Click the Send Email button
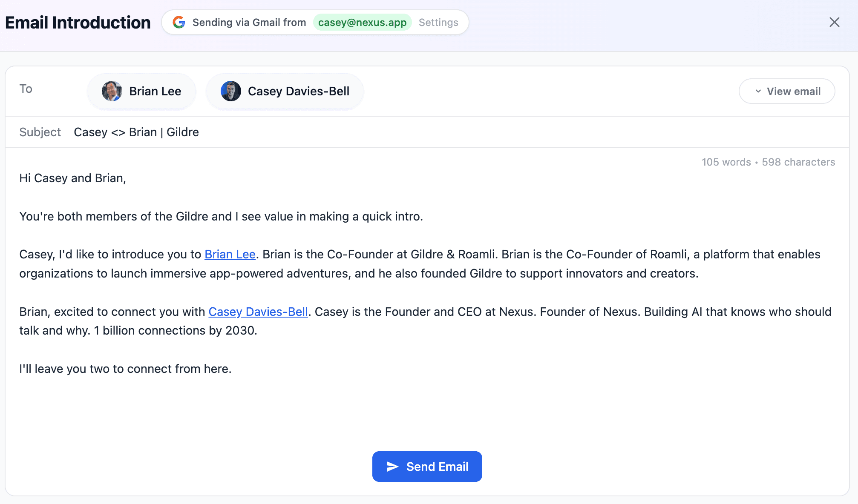 (x=427, y=467)
